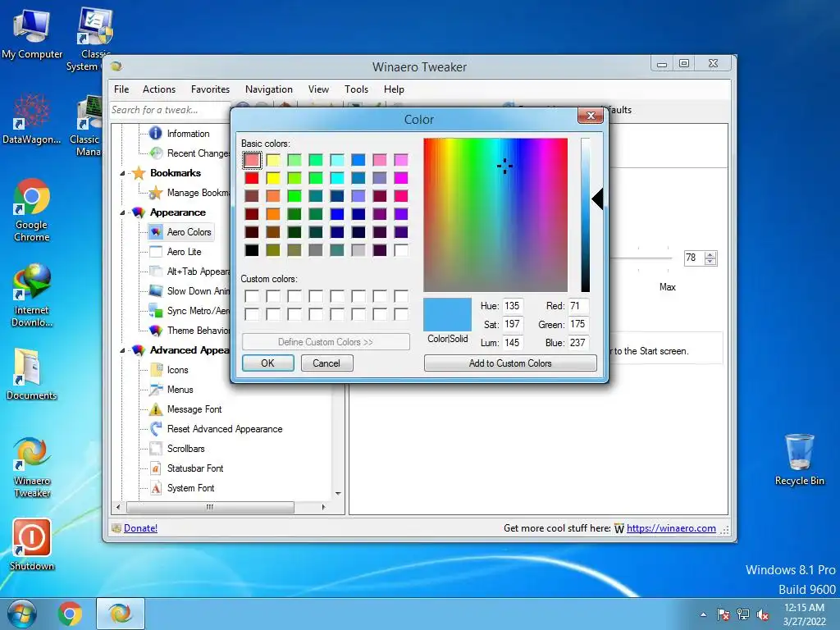This screenshot has width=840, height=630.
Task: Open the Recycle Bin on desktop
Action: coord(799,459)
